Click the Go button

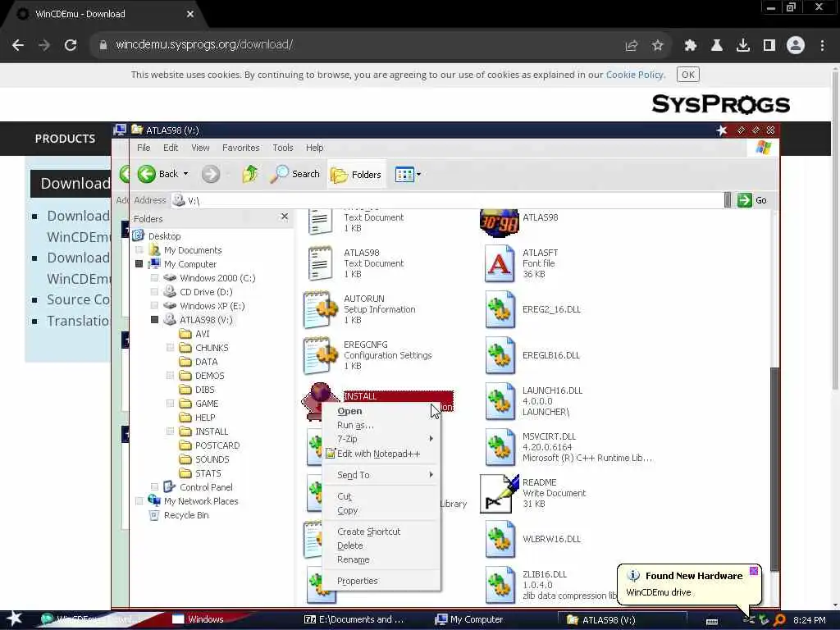(752, 200)
